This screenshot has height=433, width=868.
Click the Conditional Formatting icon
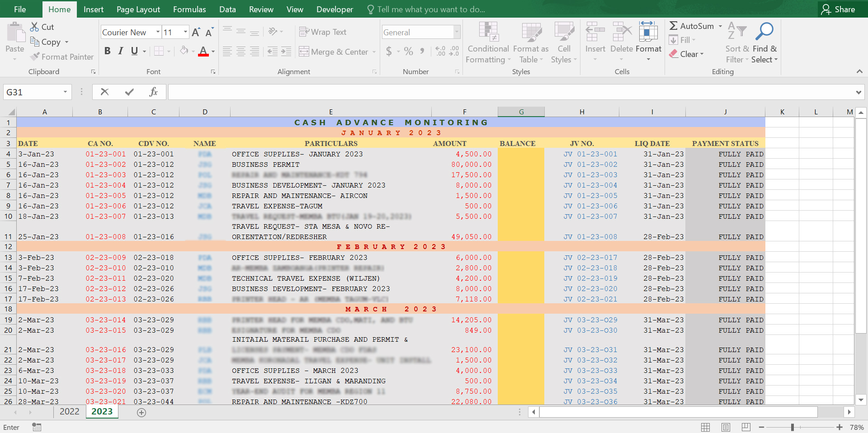point(488,32)
